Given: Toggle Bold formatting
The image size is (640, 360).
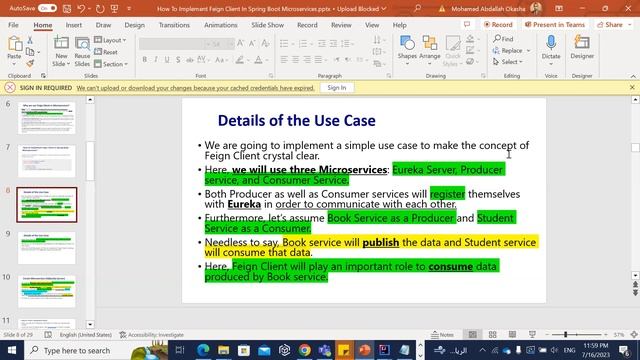Looking at the screenshot, I should tap(144, 60).
